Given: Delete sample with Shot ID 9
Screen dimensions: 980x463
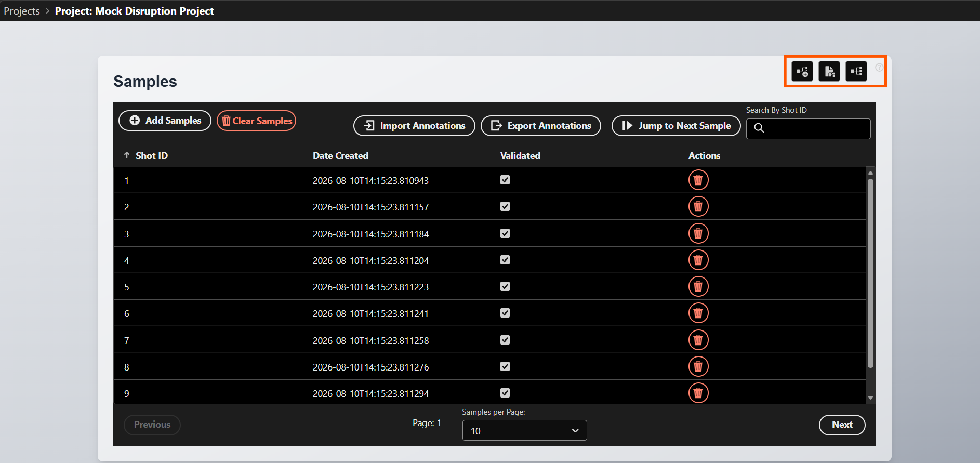Looking at the screenshot, I should (x=698, y=393).
